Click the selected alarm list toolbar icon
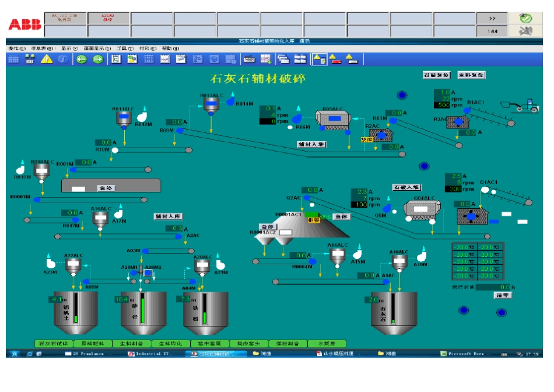Viewport: 554px width, 392px height. tap(319, 59)
